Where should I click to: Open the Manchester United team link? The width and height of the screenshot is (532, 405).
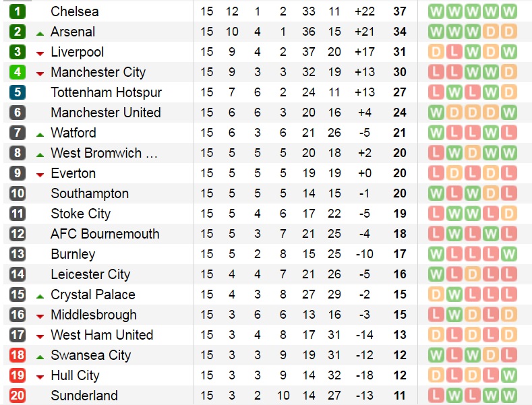coord(106,113)
